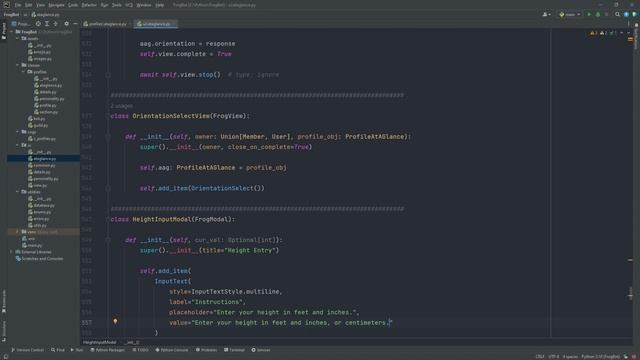
Task: Open the Navigate menu
Action: (56, 5)
